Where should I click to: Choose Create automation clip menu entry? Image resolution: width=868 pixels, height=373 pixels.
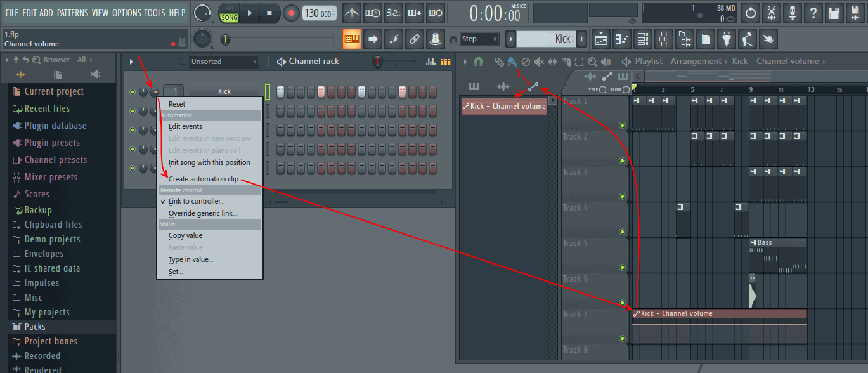[x=204, y=179]
